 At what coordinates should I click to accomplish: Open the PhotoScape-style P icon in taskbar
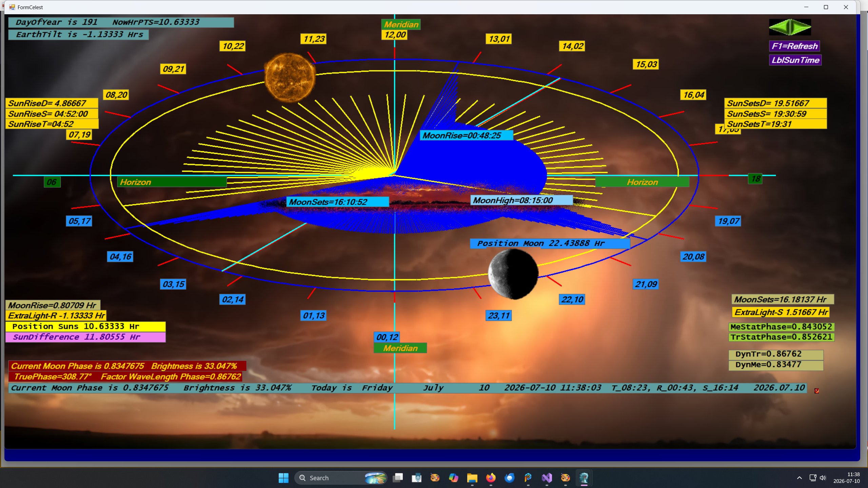(x=528, y=478)
